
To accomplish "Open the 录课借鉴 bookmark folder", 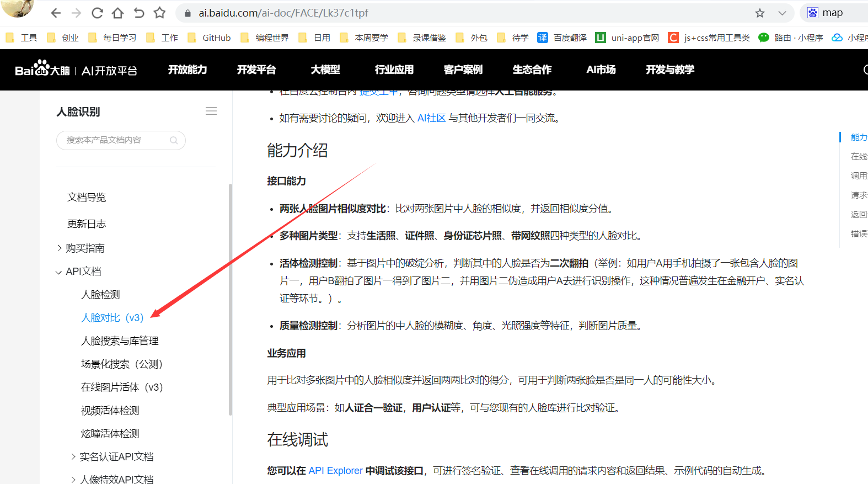I will [x=422, y=38].
